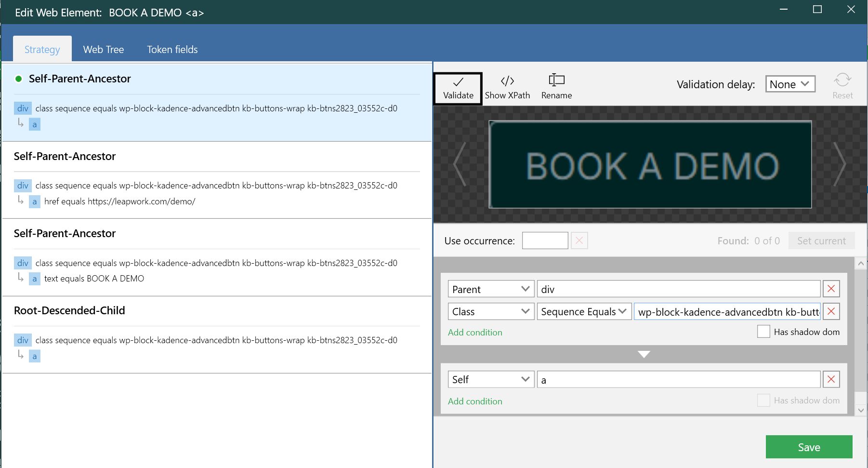
Task: Toggle Has shadow dom for Parent
Action: 763,332
